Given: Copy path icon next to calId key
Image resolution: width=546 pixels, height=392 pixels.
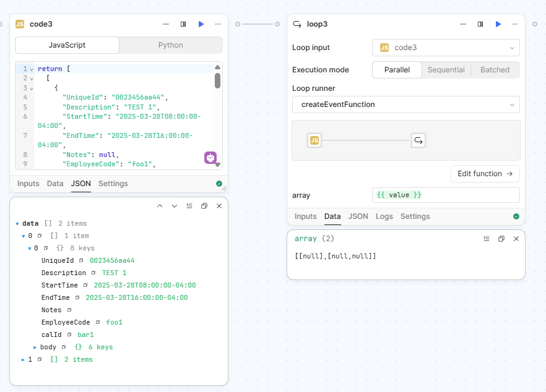Looking at the screenshot, I should coord(69,334).
